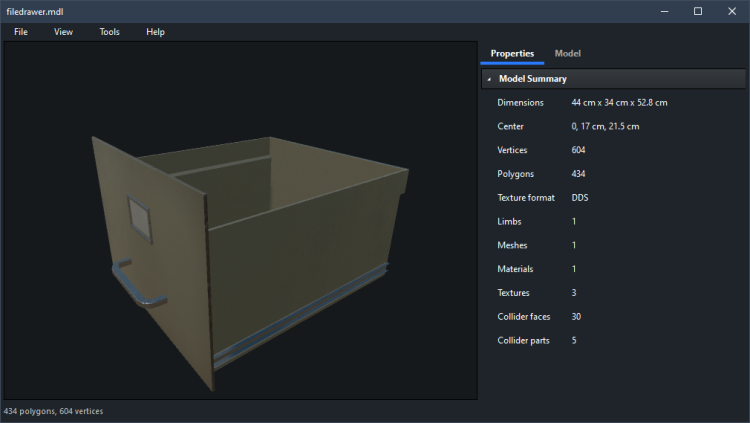The height and width of the screenshot is (423, 750).
Task: Collapse the Model Summary section arrow
Action: click(489, 79)
